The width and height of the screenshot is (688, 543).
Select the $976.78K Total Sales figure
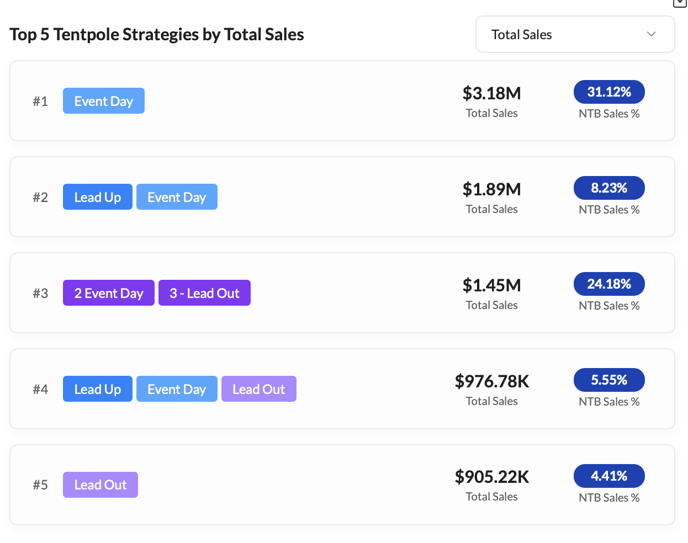491,381
